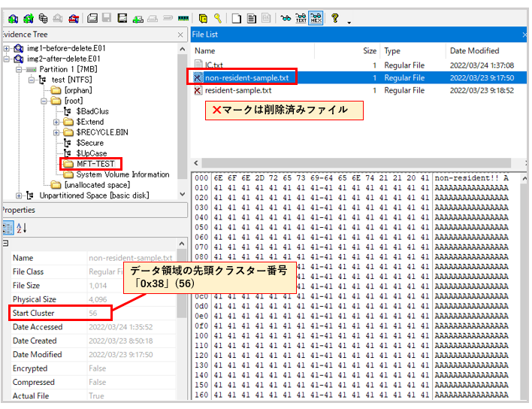Click grayed Create Custom Content Image icon
The width and height of the screenshot is (532, 409).
(153, 18)
